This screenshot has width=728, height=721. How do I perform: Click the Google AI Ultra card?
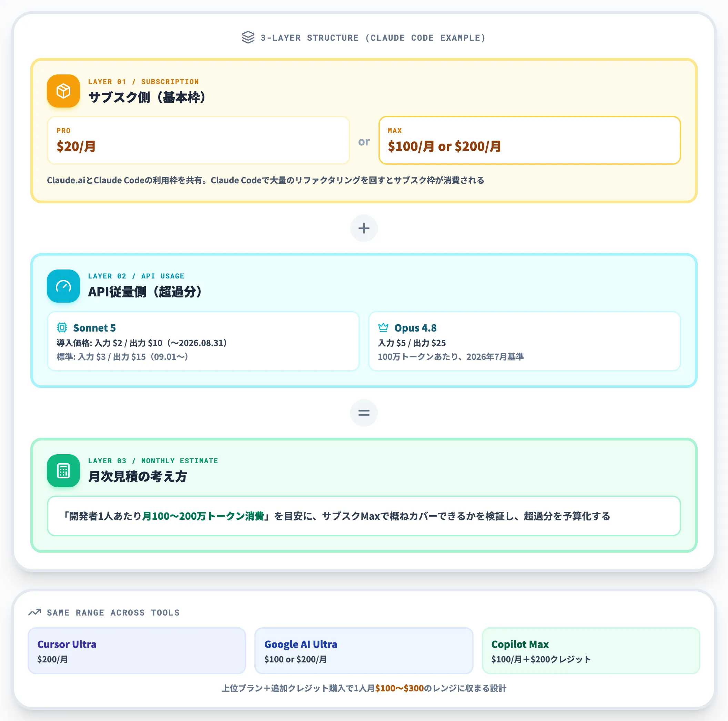(x=364, y=651)
